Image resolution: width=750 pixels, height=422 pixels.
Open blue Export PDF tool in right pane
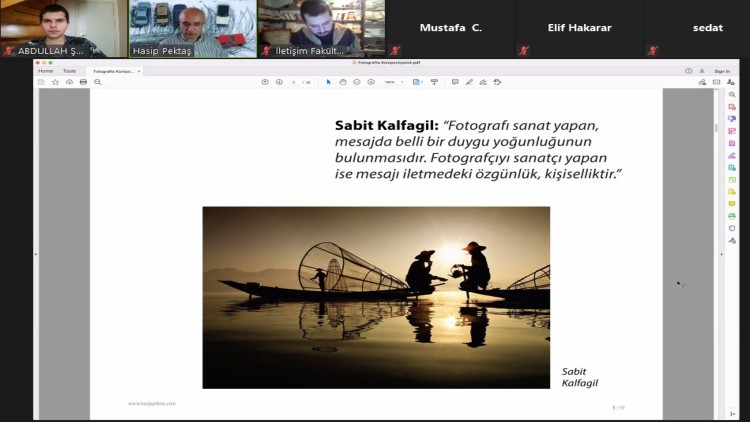point(732,119)
